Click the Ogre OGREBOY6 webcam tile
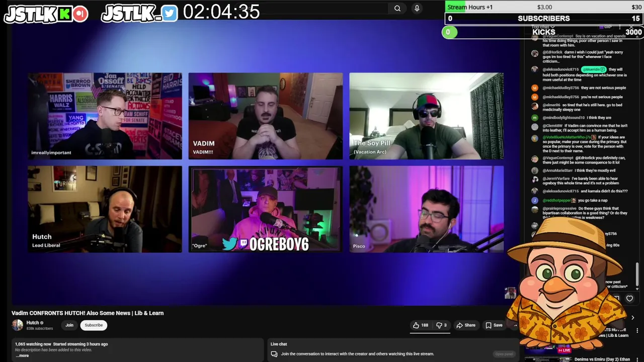Viewport: 644px width, 362px height. [x=266, y=209]
